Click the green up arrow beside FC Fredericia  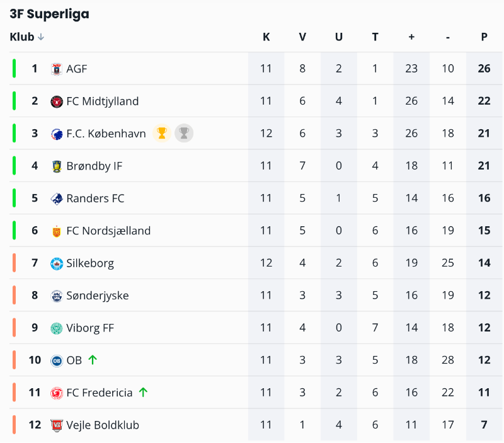point(143,393)
